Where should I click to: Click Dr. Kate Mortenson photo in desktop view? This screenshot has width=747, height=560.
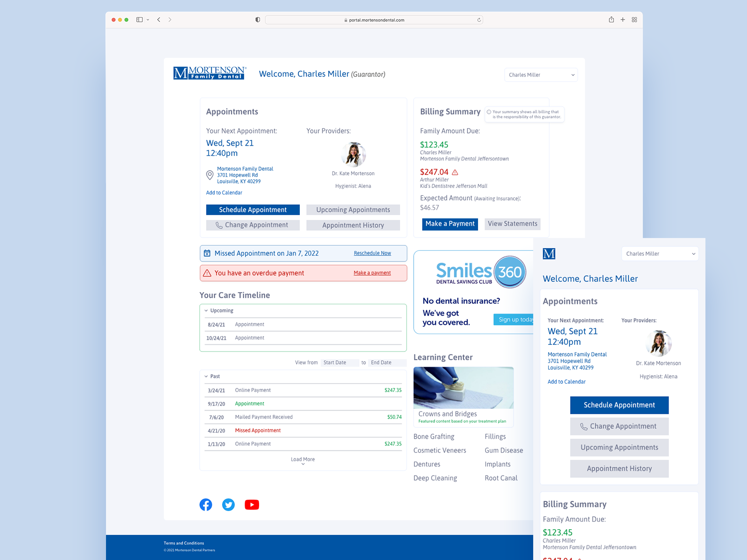point(353,154)
